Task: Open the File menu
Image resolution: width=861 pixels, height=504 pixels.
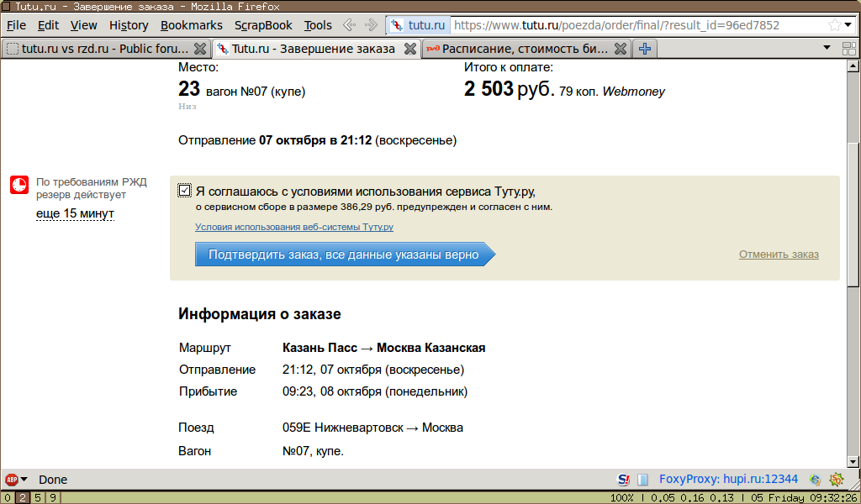Action: pyautogui.click(x=16, y=25)
